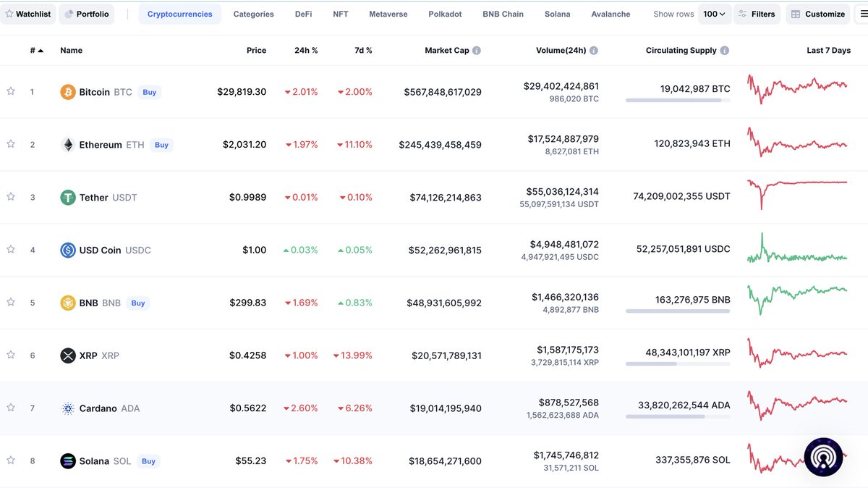Switch to the Categories tab
Viewport: 868px width, 488px height.
(253, 14)
